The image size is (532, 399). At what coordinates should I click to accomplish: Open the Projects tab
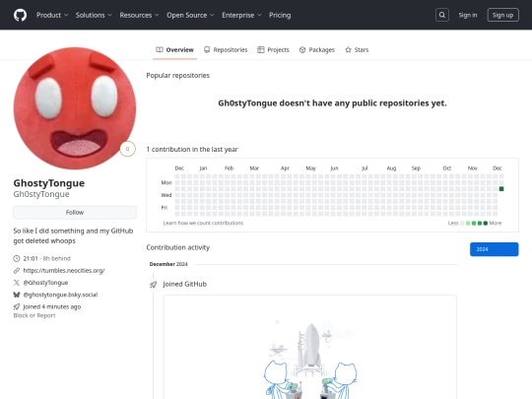[x=273, y=50]
